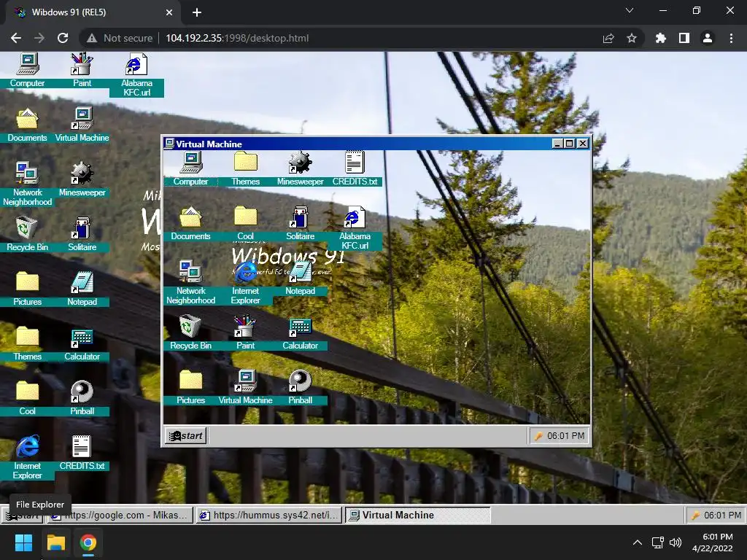Select the Wibdows 91 (REL5) browser tab
The height and width of the screenshot is (560, 747).
pyautogui.click(x=93, y=12)
